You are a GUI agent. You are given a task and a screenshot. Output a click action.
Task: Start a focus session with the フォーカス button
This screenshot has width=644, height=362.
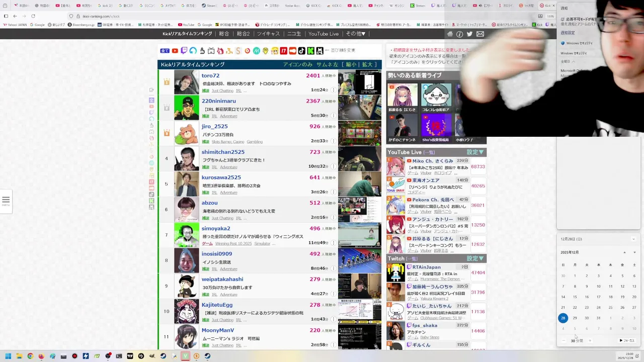627,341
